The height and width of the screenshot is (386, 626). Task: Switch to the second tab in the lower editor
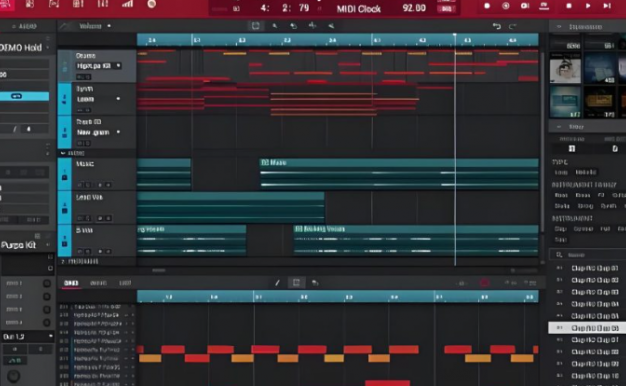98,283
